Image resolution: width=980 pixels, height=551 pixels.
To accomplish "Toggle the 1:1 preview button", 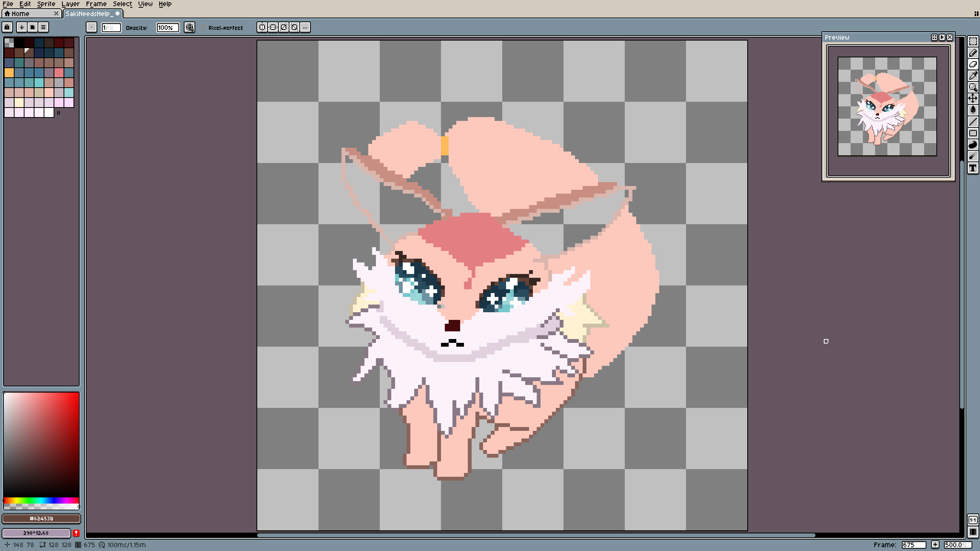I will pos(973,520).
